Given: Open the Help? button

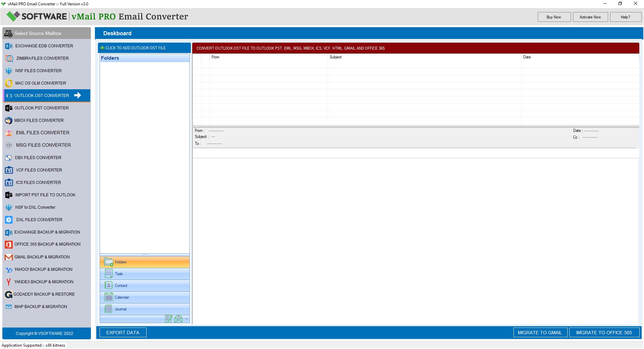Looking at the screenshot, I should [626, 17].
